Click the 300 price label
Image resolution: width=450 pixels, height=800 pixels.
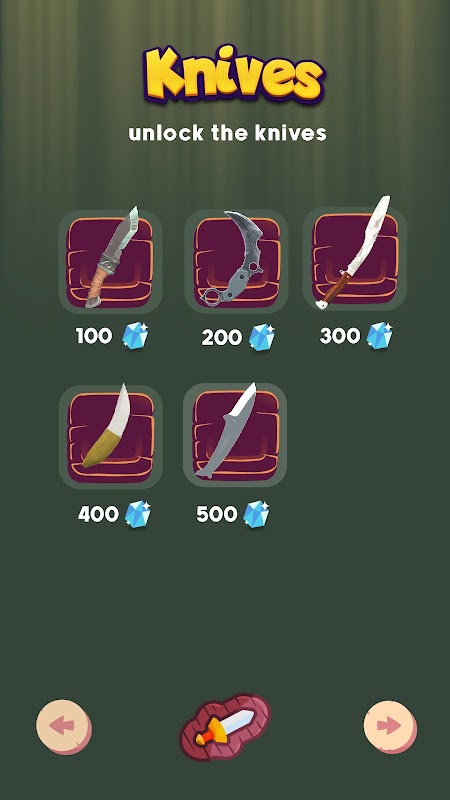pos(340,336)
